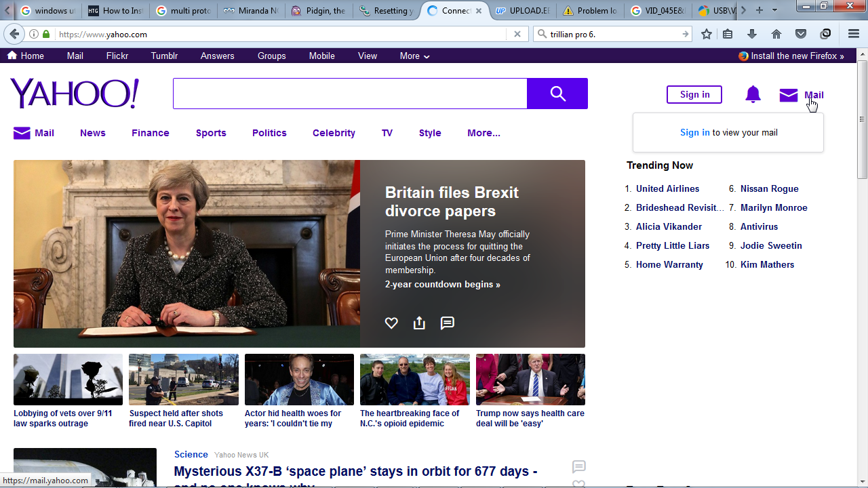Viewport: 868px width, 488px height.
Task: Click the page vertical scrollbar thumb
Action: 862,119
